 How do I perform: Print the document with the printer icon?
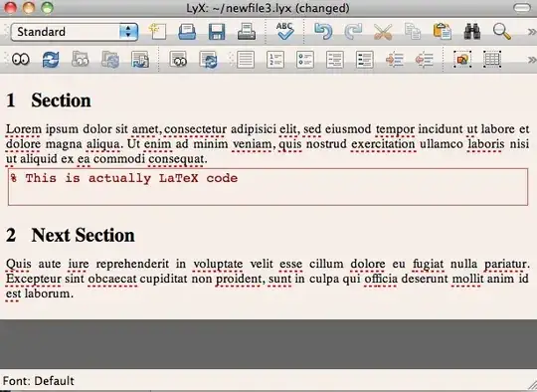click(x=247, y=32)
